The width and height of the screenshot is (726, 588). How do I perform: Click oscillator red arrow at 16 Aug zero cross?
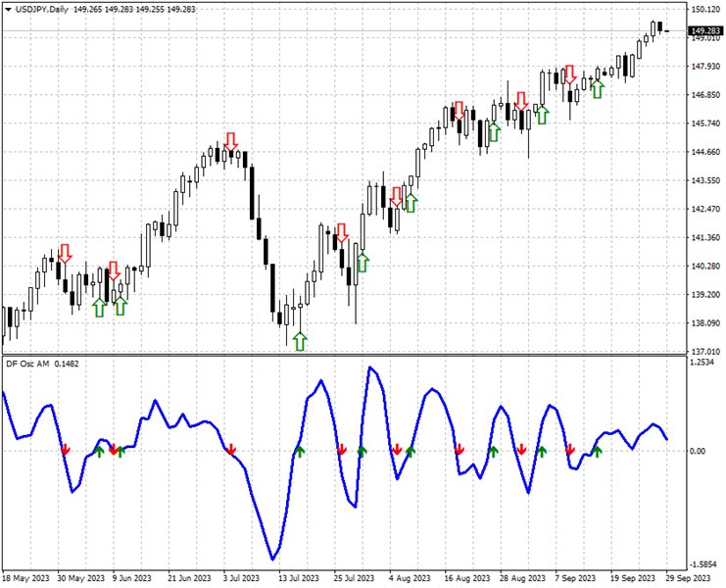pos(459,449)
